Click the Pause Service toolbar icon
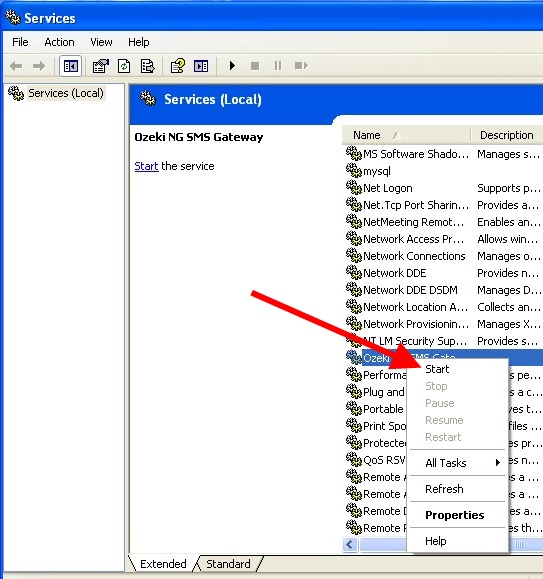This screenshot has height=579, width=543. coord(278,66)
